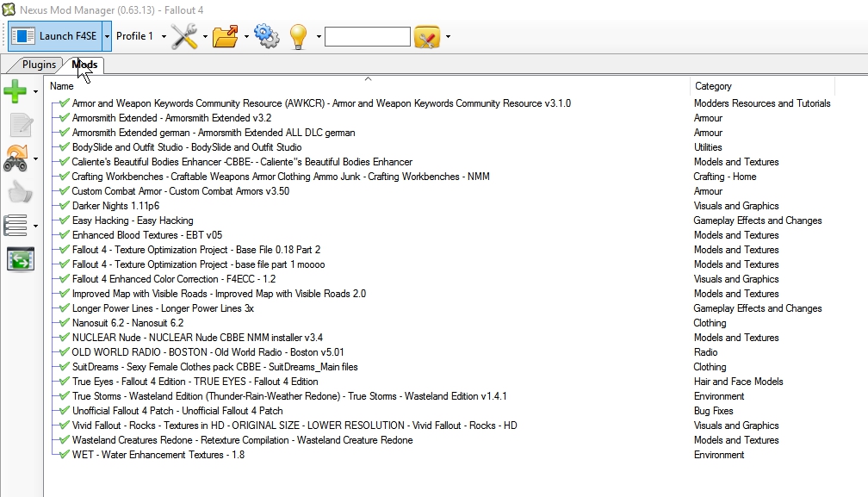868x497 pixels.
Task: Expand the lightbulb dropdown arrow
Action: point(319,36)
